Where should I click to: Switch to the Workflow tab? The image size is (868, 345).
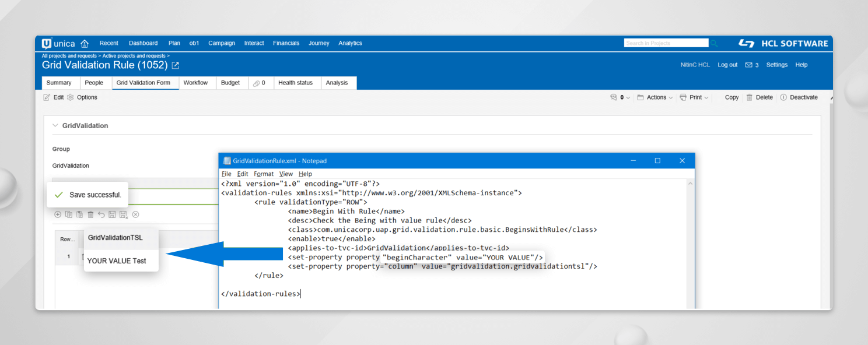[x=195, y=83]
